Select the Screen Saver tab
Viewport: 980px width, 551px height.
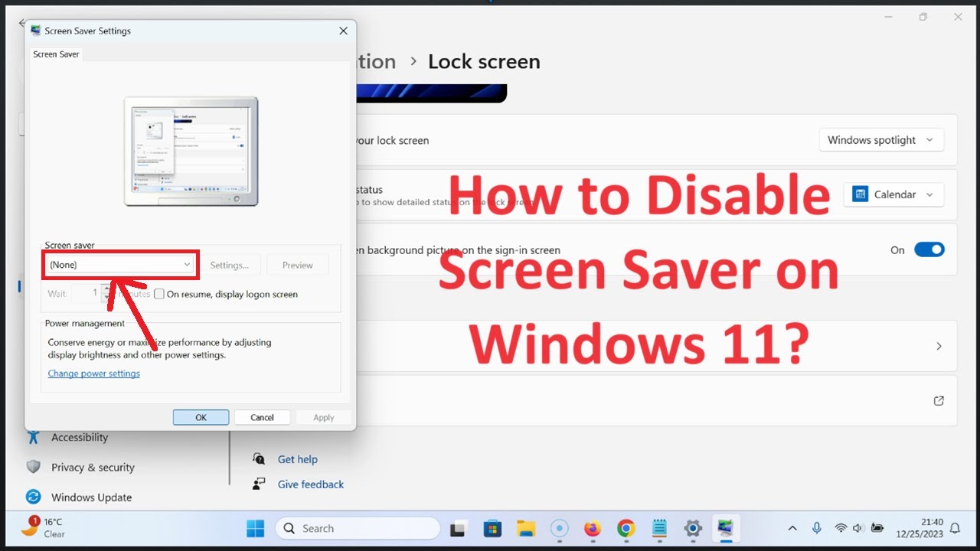[x=56, y=54]
